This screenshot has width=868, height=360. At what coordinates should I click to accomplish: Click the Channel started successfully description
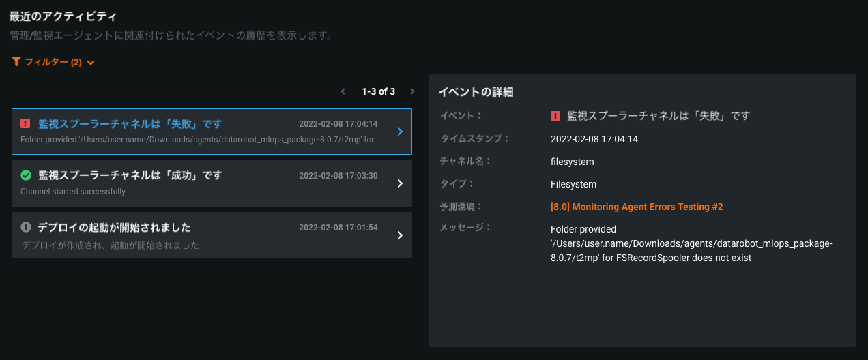click(x=73, y=192)
